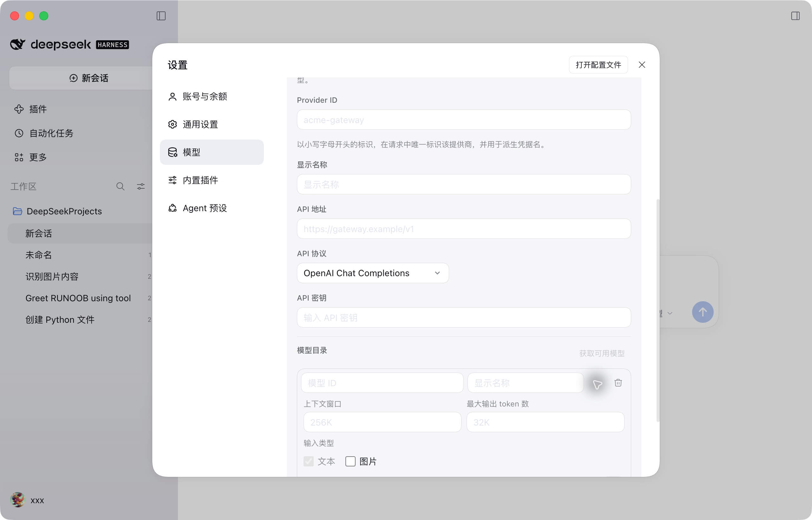Image resolution: width=812 pixels, height=520 pixels.
Task: Focus the API 地址 input field
Action: 464,229
